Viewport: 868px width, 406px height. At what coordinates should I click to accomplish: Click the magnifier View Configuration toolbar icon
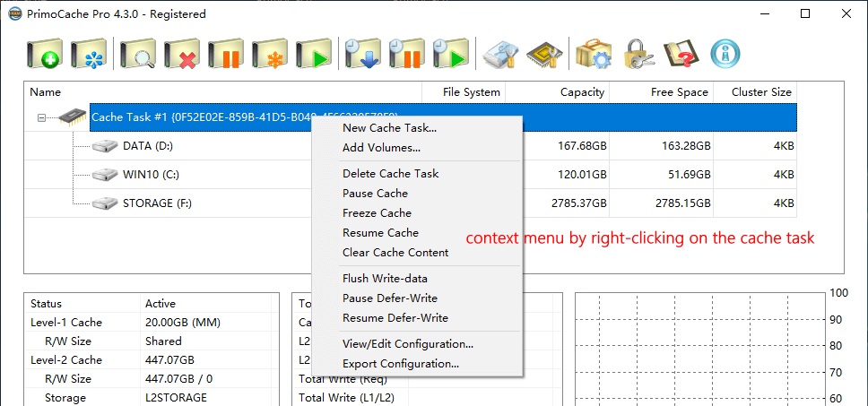pos(138,54)
